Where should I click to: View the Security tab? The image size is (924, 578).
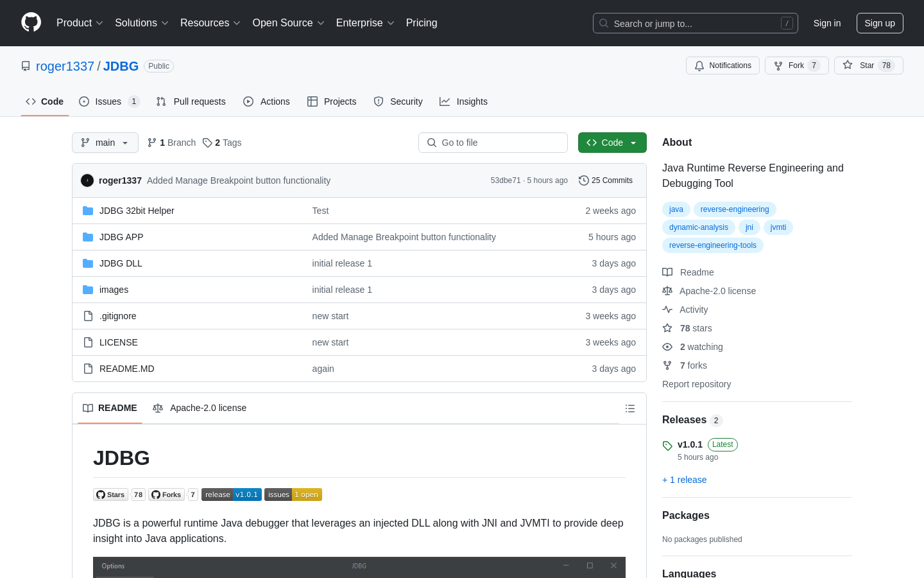(x=398, y=101)
